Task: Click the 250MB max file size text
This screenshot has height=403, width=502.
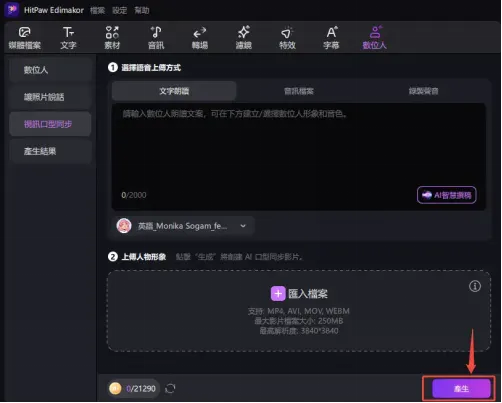Action: tap(299, 321)
